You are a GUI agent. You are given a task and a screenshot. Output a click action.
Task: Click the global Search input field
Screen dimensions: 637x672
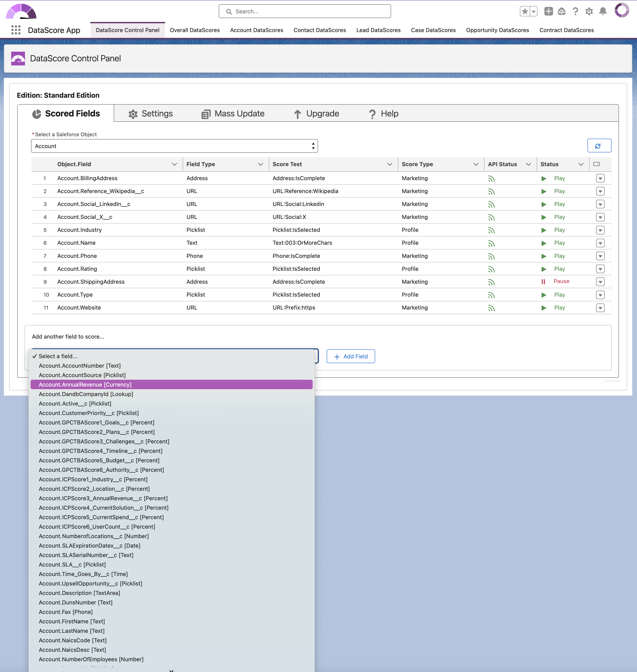(x=305, y=11)
